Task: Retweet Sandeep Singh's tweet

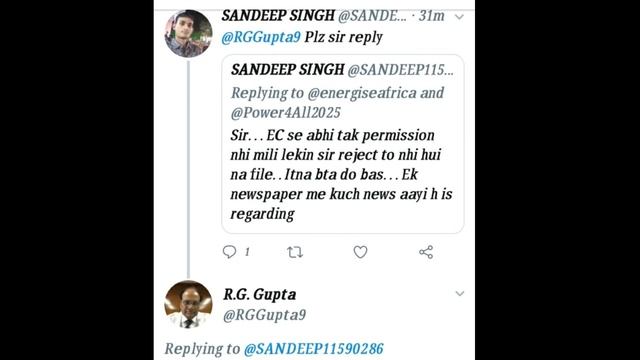Action: tap(295, 252)
